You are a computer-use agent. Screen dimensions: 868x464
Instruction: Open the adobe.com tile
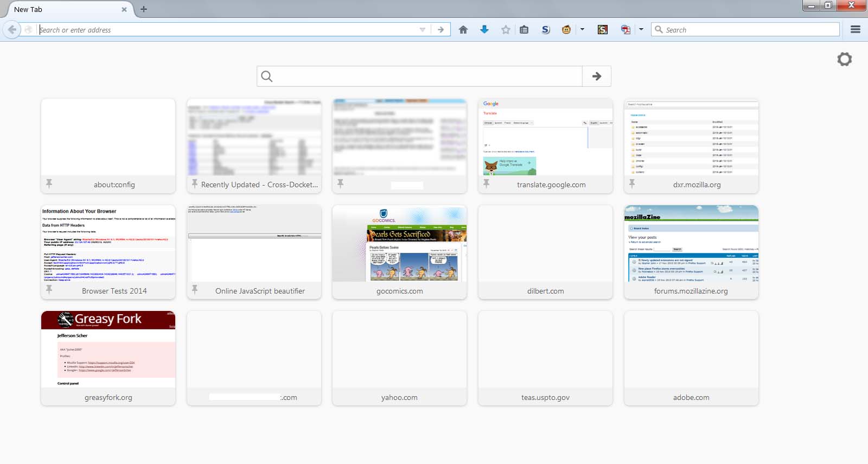(691, 359)
